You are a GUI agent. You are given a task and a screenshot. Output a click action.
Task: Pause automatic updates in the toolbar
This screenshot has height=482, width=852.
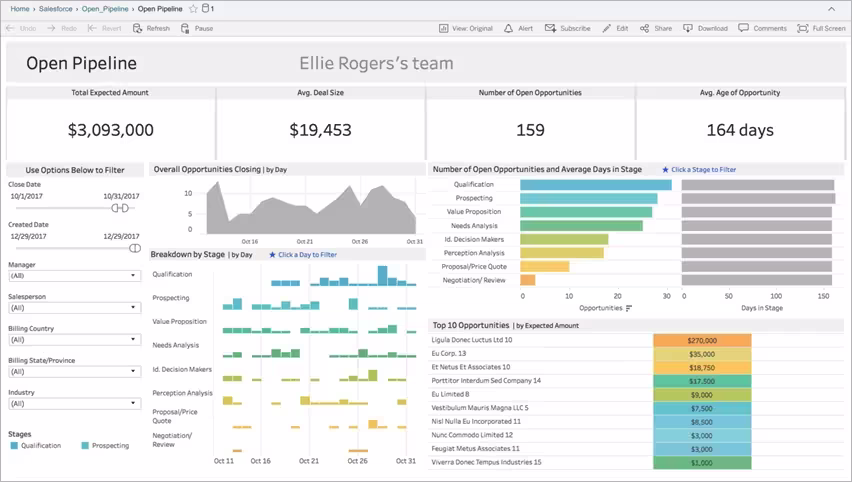185,29
